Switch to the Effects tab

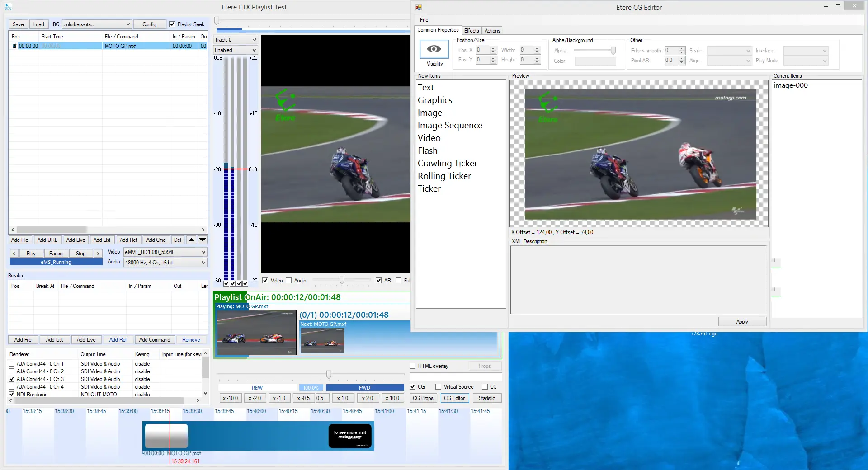pyautogui.click(x=472, y=31)
